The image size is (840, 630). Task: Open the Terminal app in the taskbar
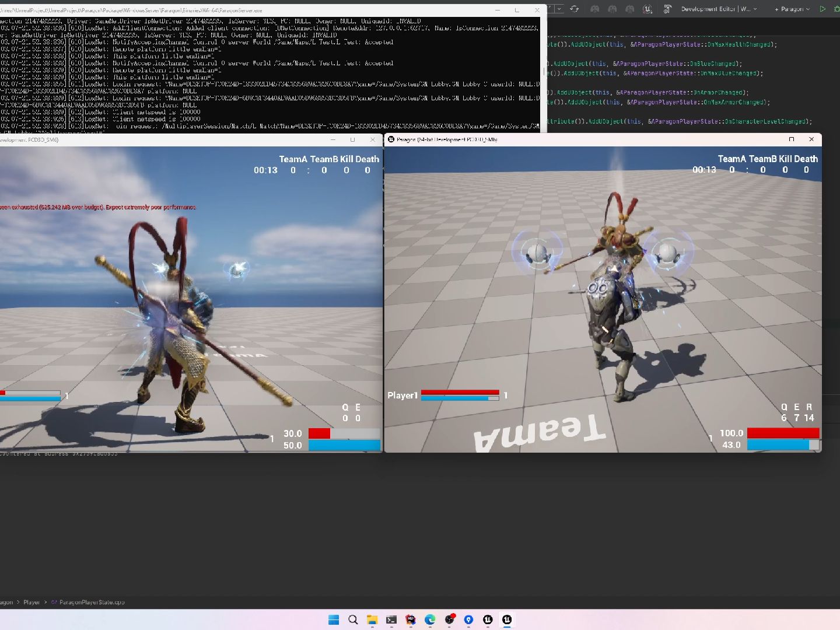pyautogui.click(x=391, y=619)
